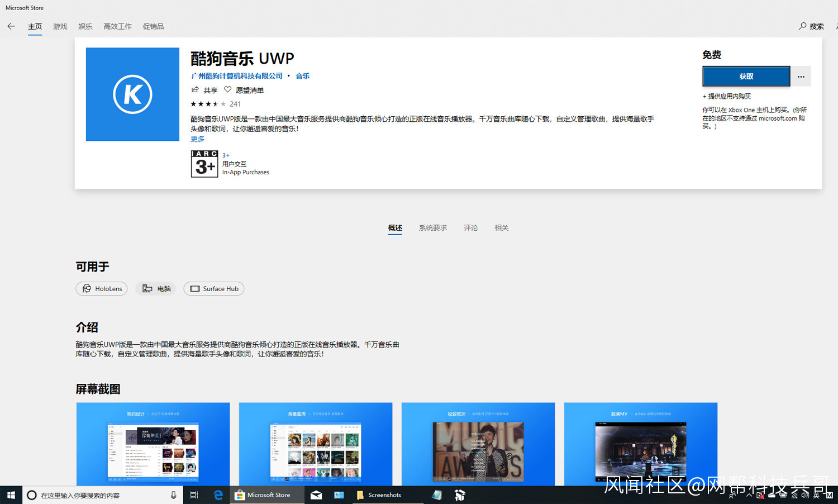Click the 酷狗音乐 blue K app logo
838x504 pixels.
point(132,94)
